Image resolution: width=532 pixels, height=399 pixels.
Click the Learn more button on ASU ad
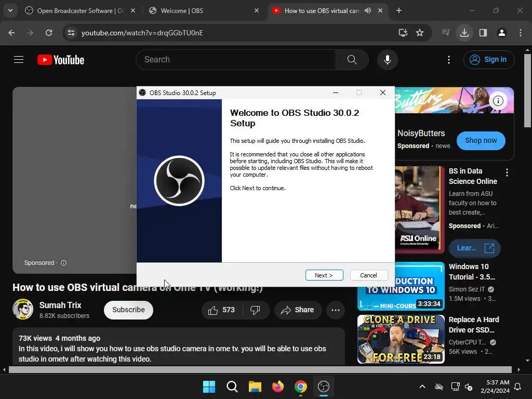tap(475, 248)
